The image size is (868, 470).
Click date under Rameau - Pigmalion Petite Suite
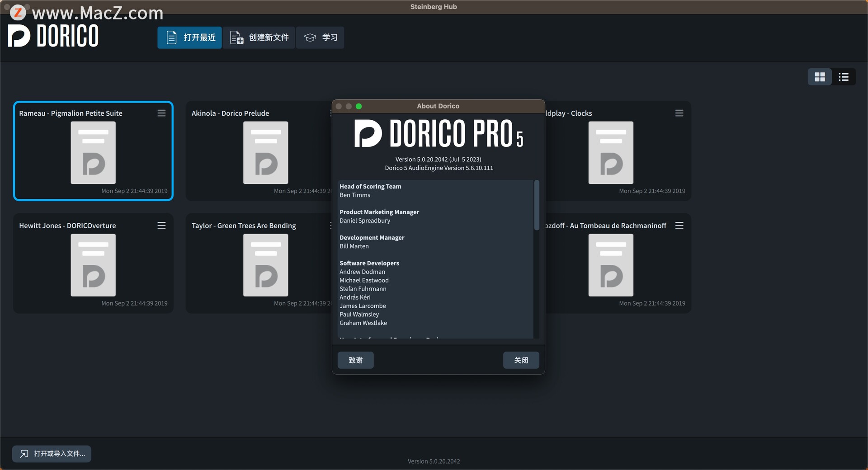[x=134, y=191]
